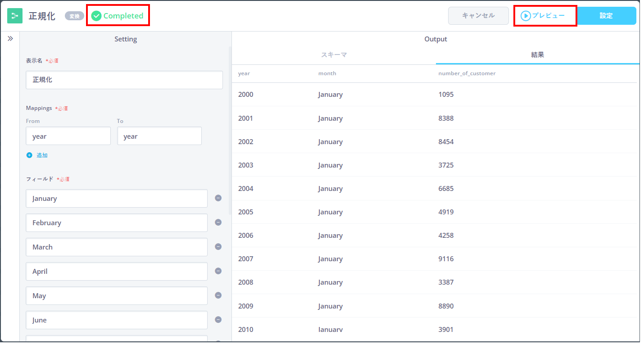This screenshot has height=345, width=644.
Task: Click the 変換 badge
Action: (74, 16)
